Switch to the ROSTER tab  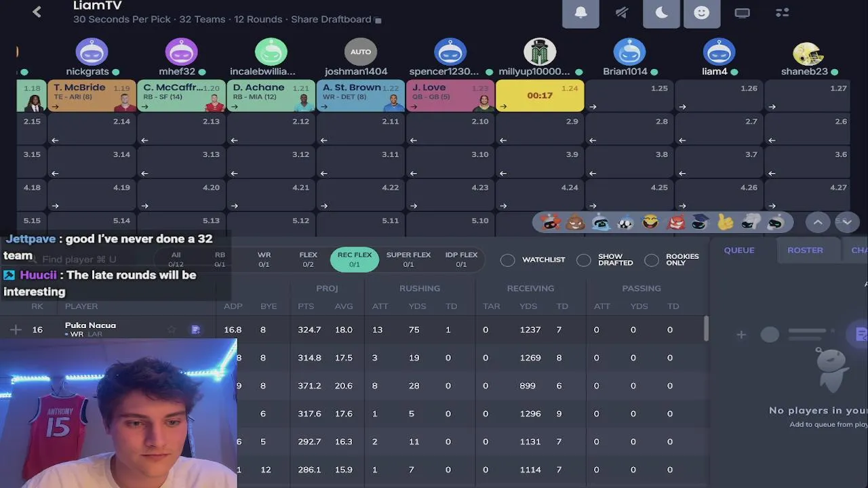tap(805, 250)
